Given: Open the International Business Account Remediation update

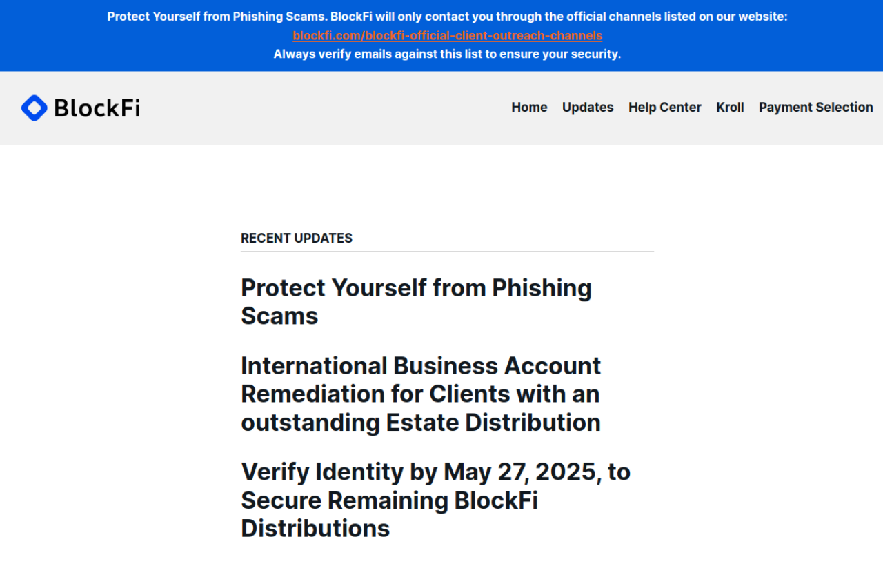Looking at the screenshot, I should 421,365.
